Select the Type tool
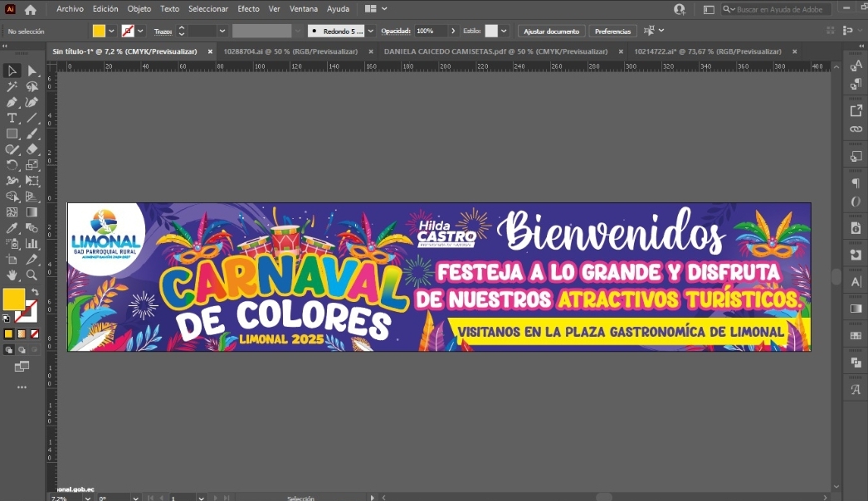 pyautogui.click(x=12, y=118)
